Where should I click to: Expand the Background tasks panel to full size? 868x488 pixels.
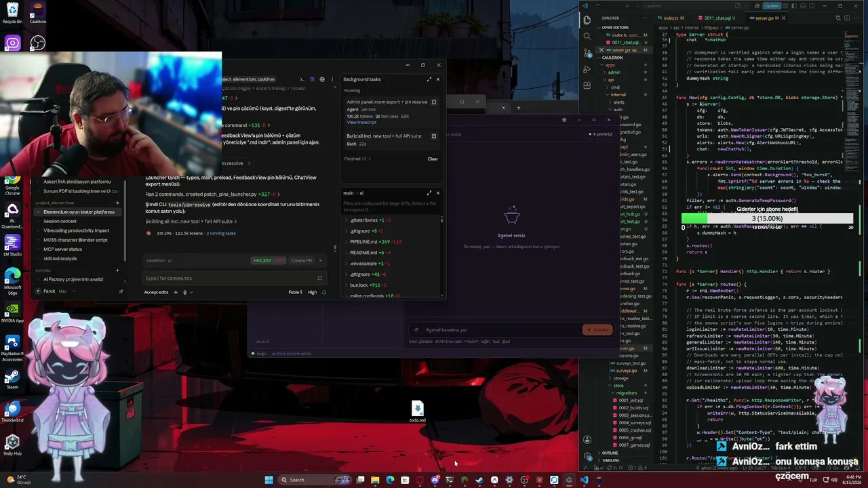point(429,79)
